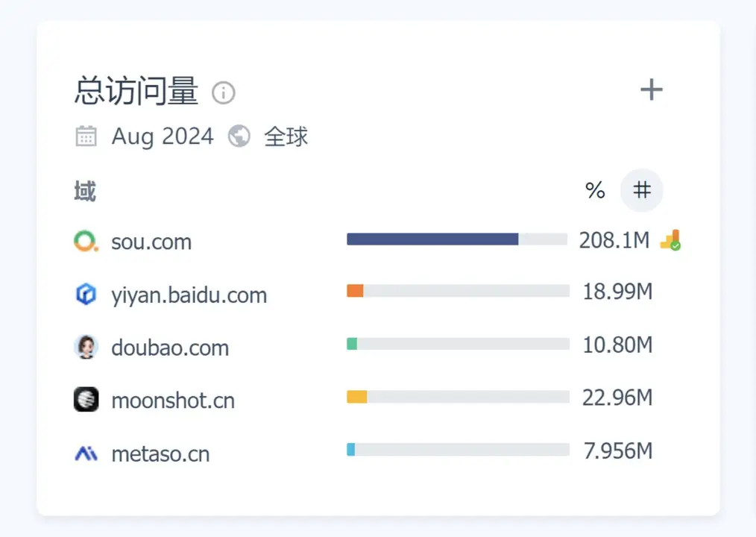The height and width of the screenshot is (537, 756).
Task: Switch metrics view to percentage mode
Action: [x=595, y=190]
